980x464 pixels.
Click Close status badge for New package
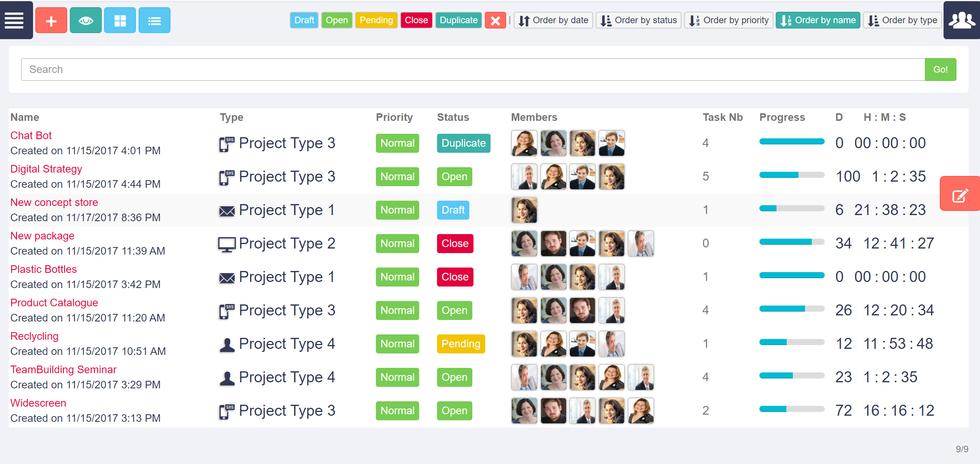point(455,244)
